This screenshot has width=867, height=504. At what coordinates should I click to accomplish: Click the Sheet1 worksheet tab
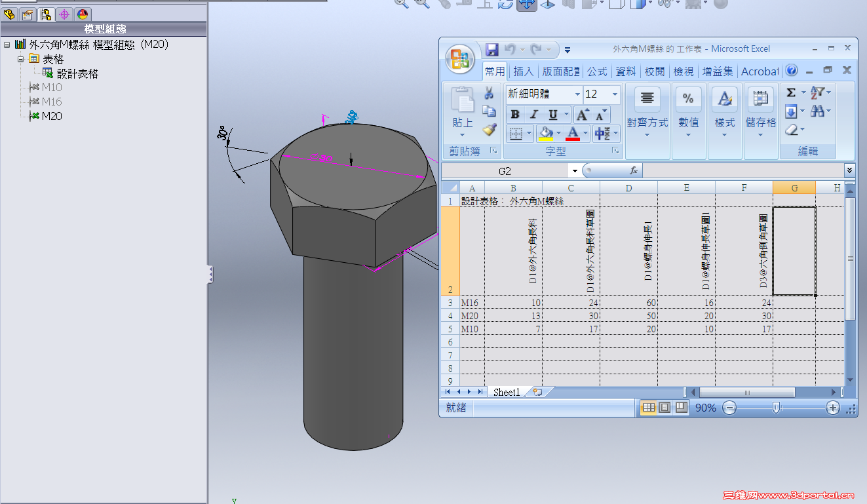pos(507,391)
